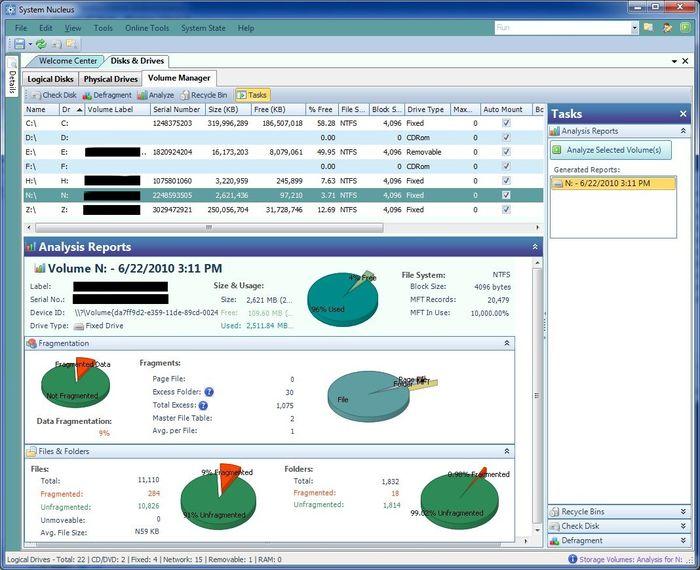
Task: Toggle the Tasks button in the toolbar
Action: 252,95
